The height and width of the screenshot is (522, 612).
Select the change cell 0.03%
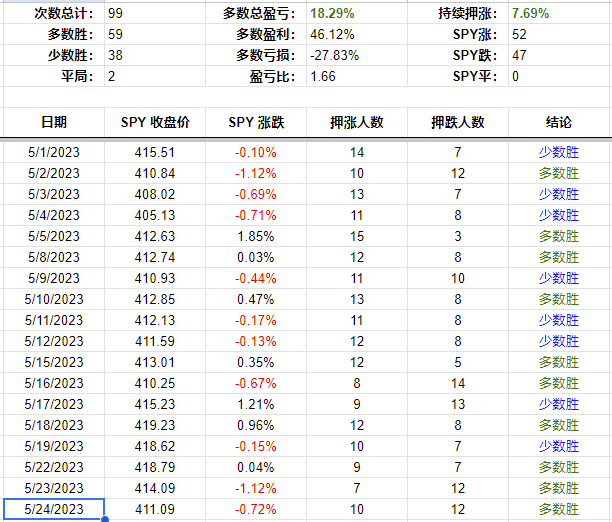click(256, 257)
